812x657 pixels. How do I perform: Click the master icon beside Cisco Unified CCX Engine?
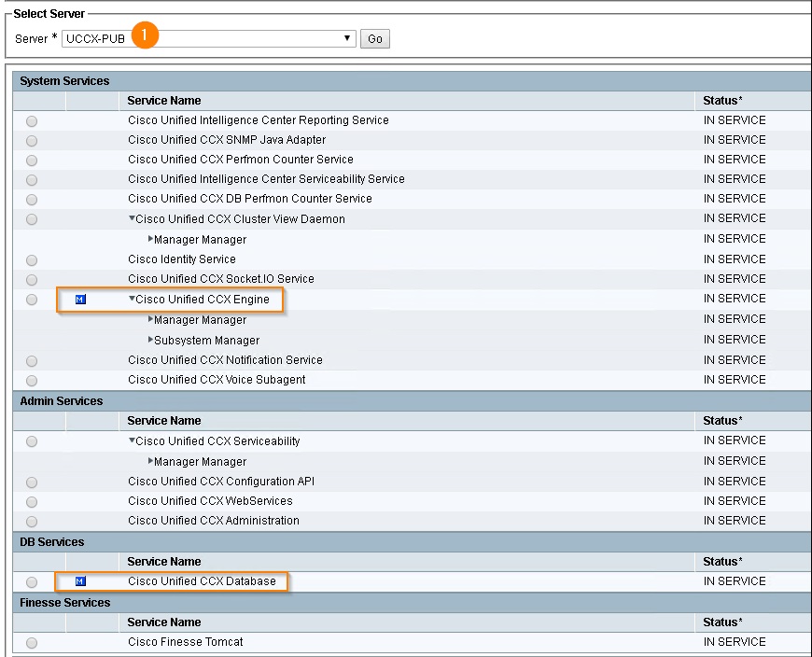(x=80, y=300)
